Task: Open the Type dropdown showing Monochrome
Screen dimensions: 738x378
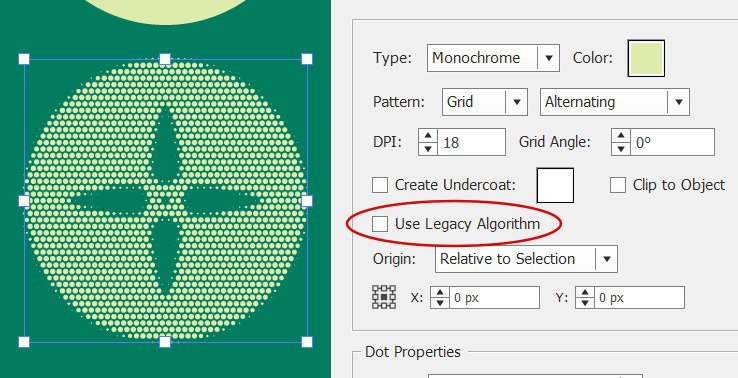Action: point(493,58)
